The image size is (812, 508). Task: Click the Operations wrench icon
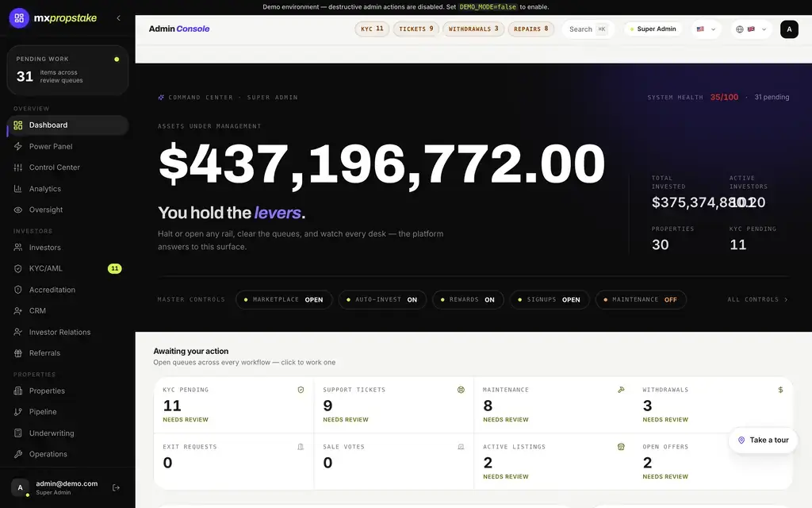(x=18, y=454)
